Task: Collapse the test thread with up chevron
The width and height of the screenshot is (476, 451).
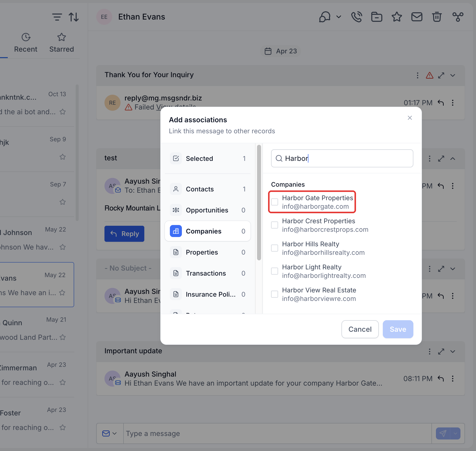Action: (x=453, y=159)
